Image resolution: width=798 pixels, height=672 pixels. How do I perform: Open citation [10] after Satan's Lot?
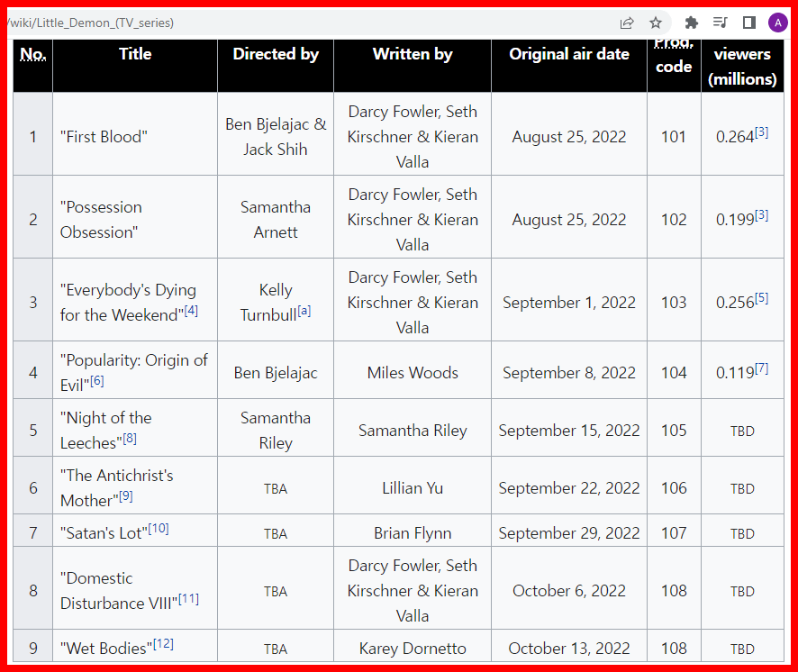coord(159,529)
